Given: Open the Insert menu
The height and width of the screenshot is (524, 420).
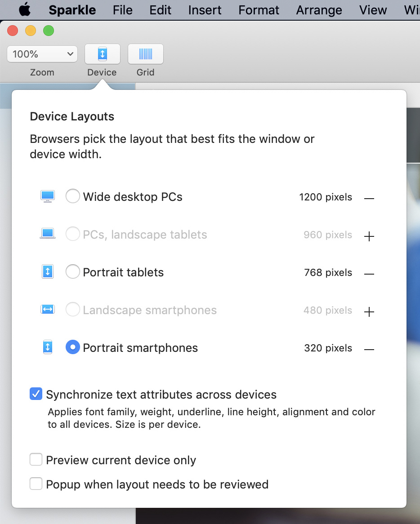Looking at the screenshot, I should (205, 10).
